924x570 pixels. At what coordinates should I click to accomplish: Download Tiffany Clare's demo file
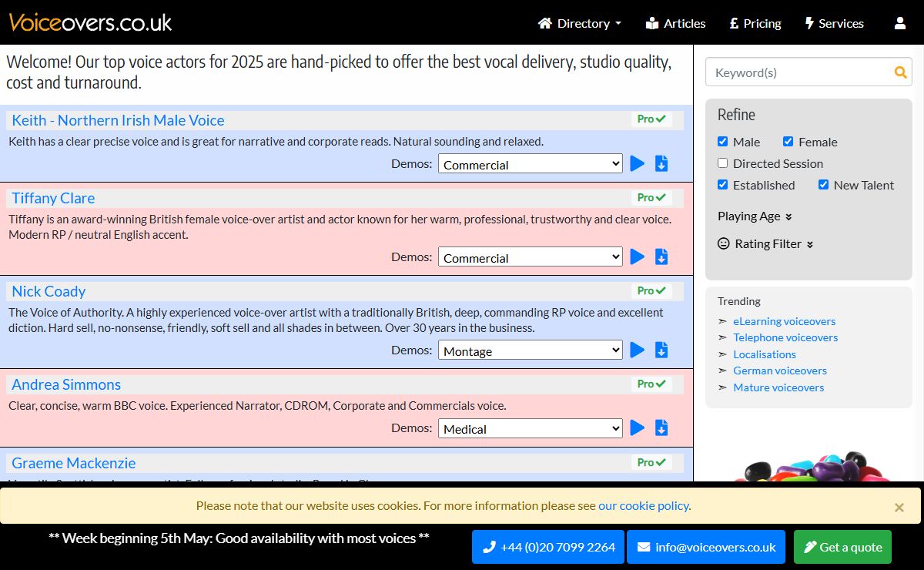(661, 256)
